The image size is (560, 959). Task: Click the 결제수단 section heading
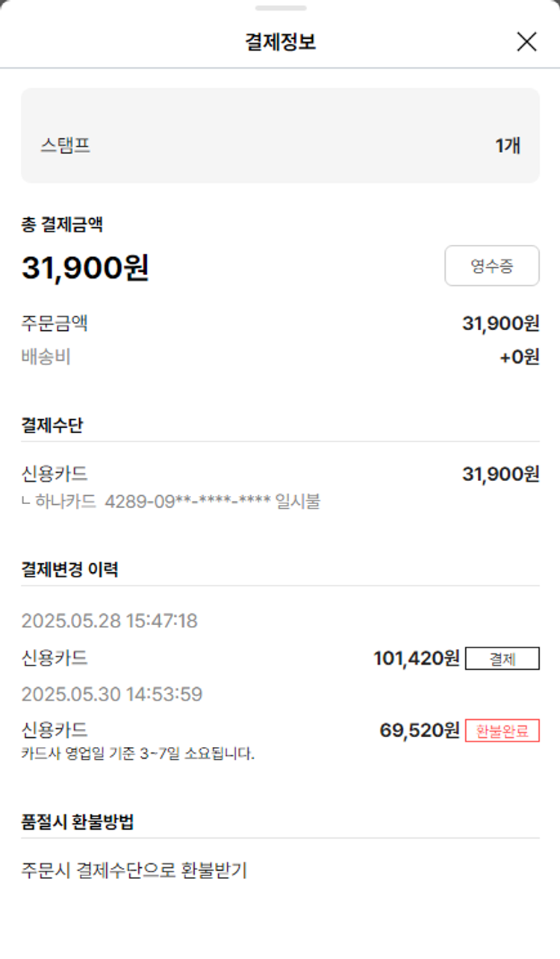pyautogui.click(x=52, y=426)
